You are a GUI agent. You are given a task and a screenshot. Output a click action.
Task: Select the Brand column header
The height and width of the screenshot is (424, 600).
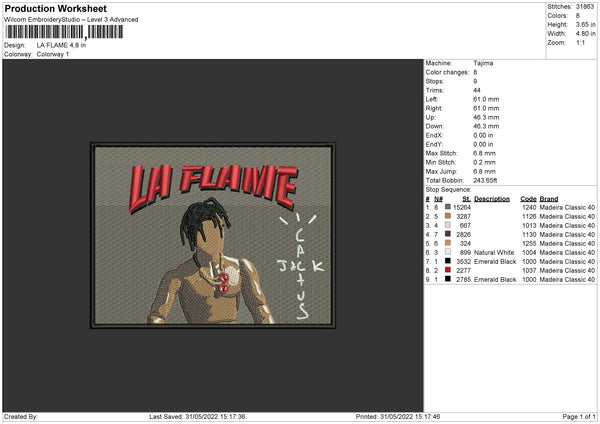(549, 199)
